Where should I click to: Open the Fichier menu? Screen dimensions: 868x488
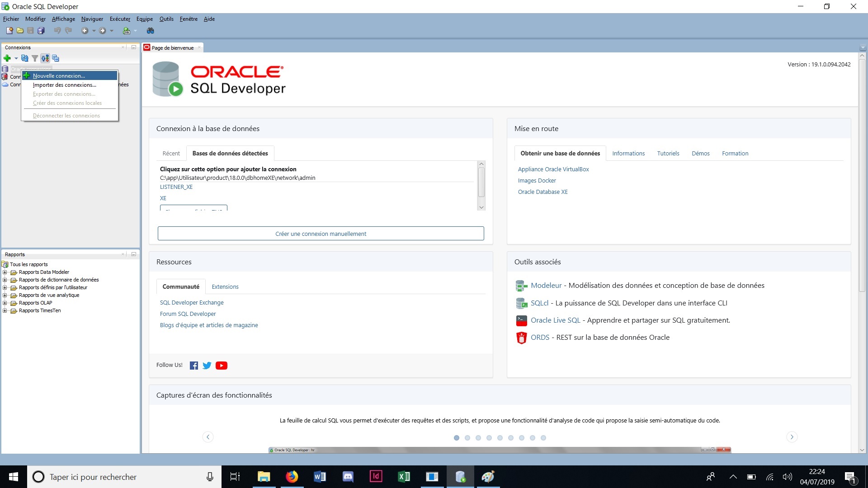(11, 19)
